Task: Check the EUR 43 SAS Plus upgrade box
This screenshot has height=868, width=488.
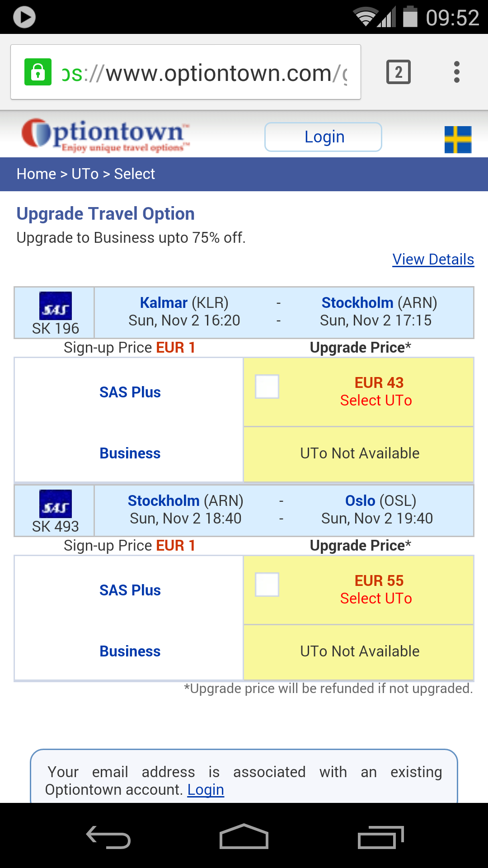Action: click(267, 387)
